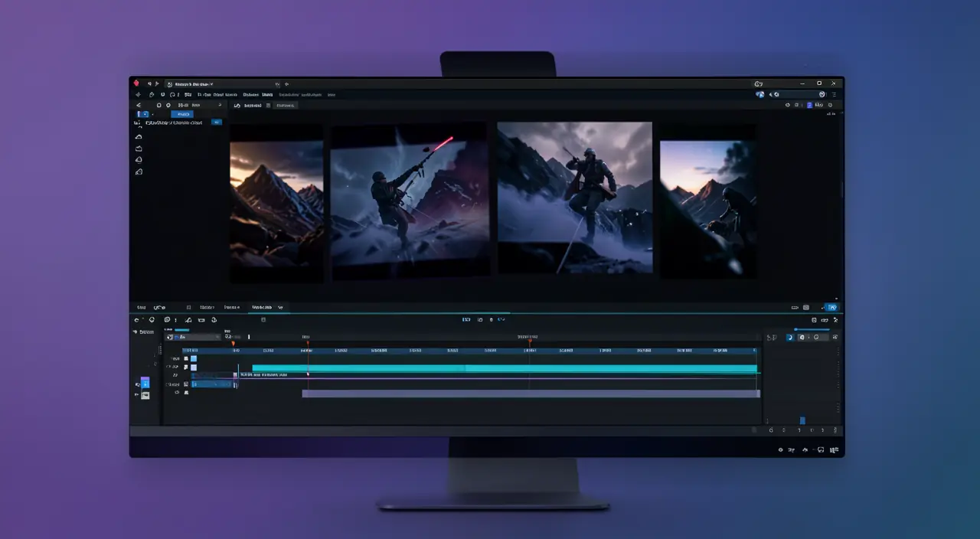
Task: Toggle the eye icon in the viewer header
Action: point(787,104)
